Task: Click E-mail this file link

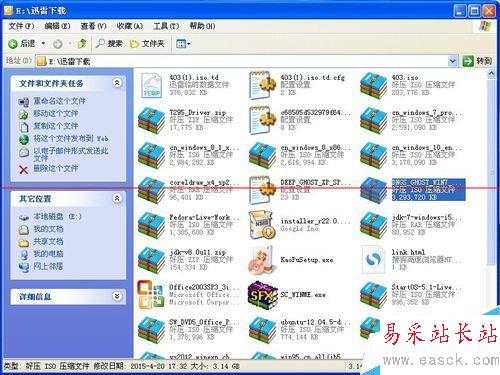Action: [x=70, y=154]
